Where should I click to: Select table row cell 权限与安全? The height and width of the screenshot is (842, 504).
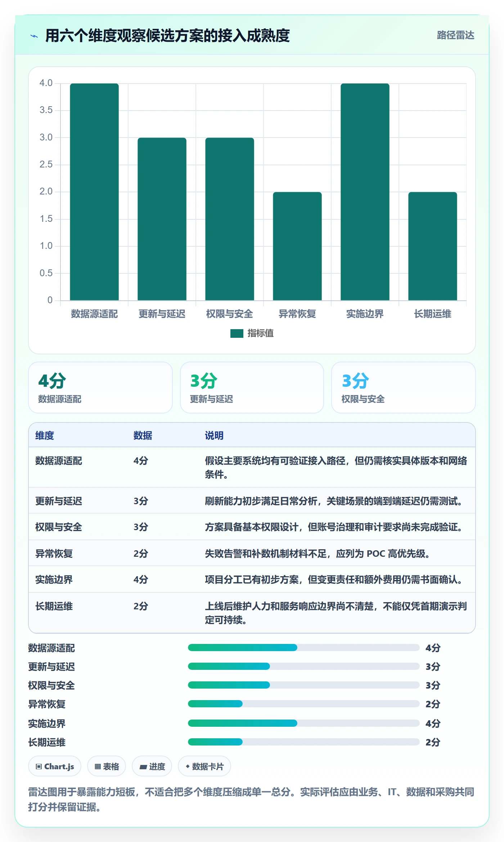pos(59,527)
